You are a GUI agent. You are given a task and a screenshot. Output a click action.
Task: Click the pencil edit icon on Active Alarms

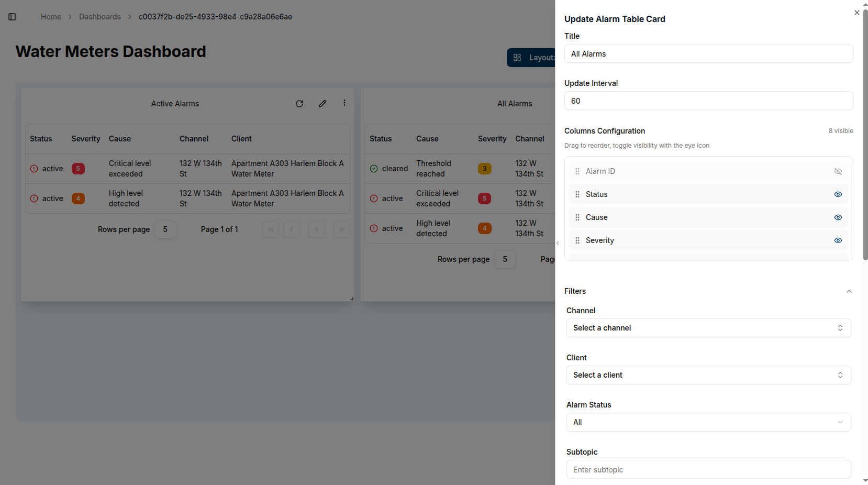(322, 104)
